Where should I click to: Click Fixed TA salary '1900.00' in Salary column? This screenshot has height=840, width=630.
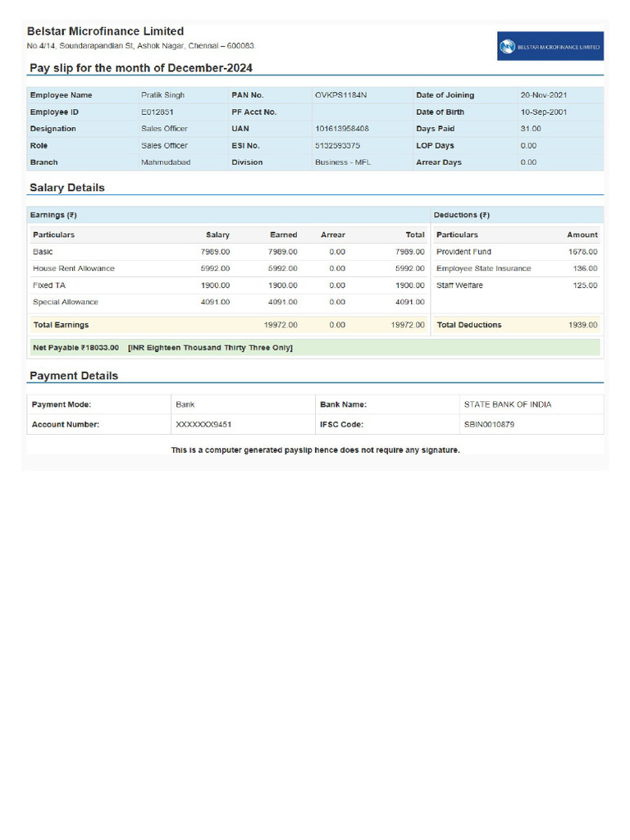[216, 285]
